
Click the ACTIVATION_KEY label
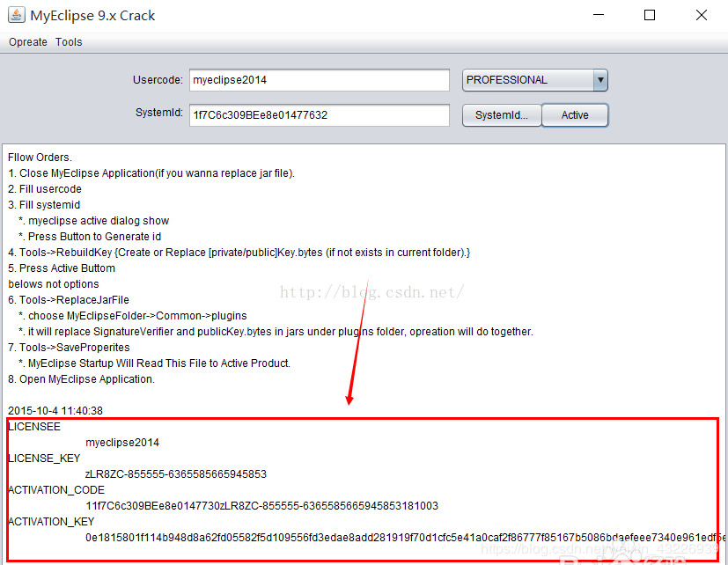[x=51, y=521]
